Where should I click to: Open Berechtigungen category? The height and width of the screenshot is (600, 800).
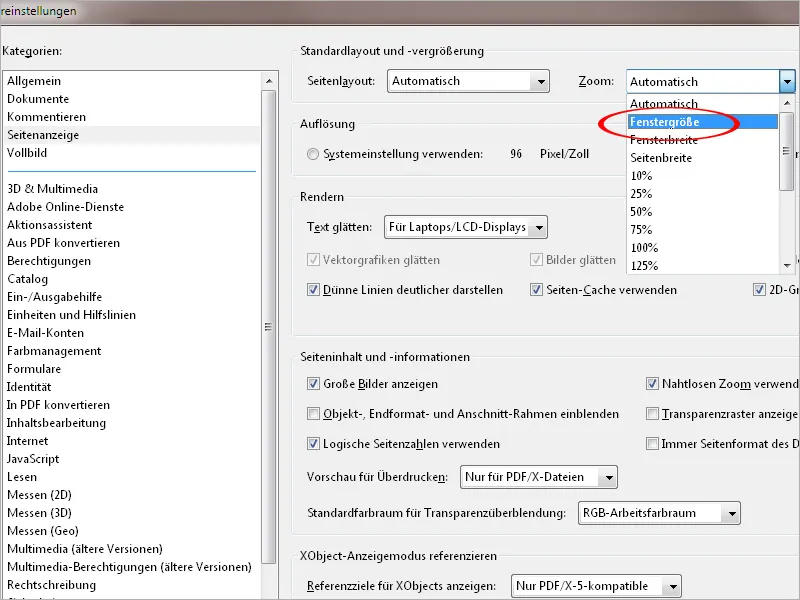(x=49, y=261)
